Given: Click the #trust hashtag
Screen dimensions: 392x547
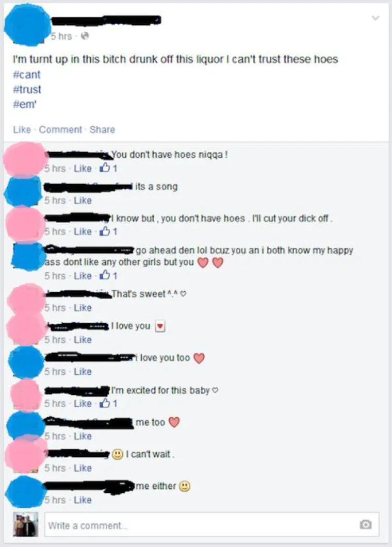Looking at the screenshot, I should pos(27,90).
